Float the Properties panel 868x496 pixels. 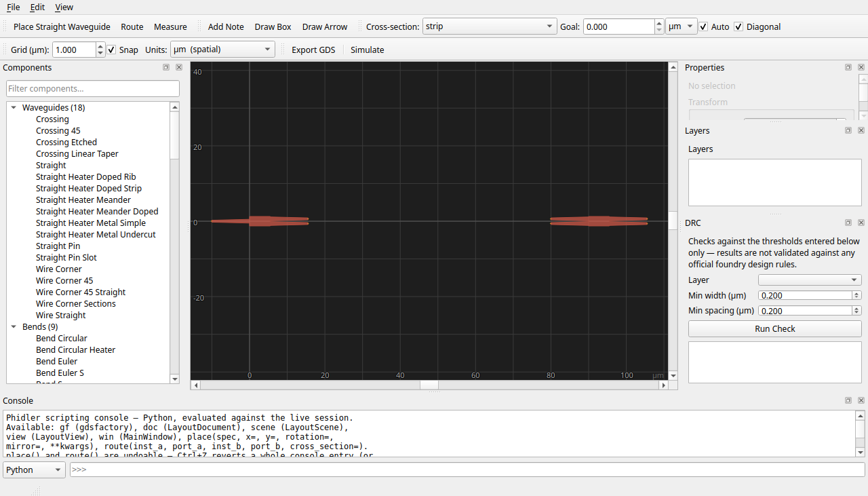point(848,68)
